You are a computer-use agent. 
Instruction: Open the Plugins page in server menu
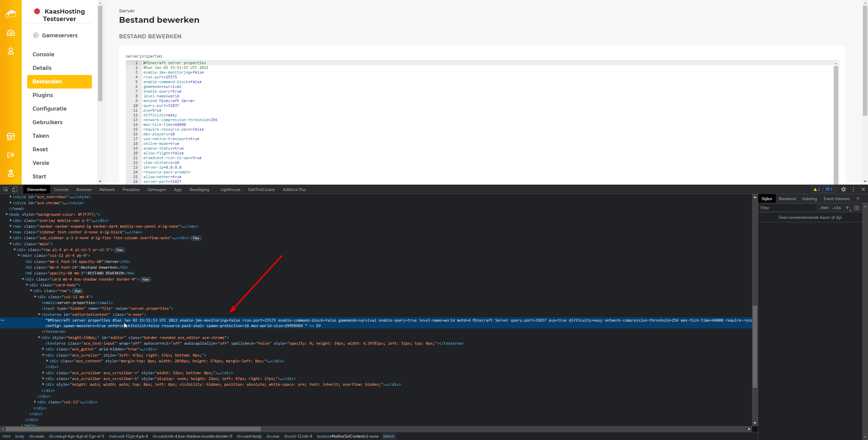pyautogui.click(x=43, y=95)
